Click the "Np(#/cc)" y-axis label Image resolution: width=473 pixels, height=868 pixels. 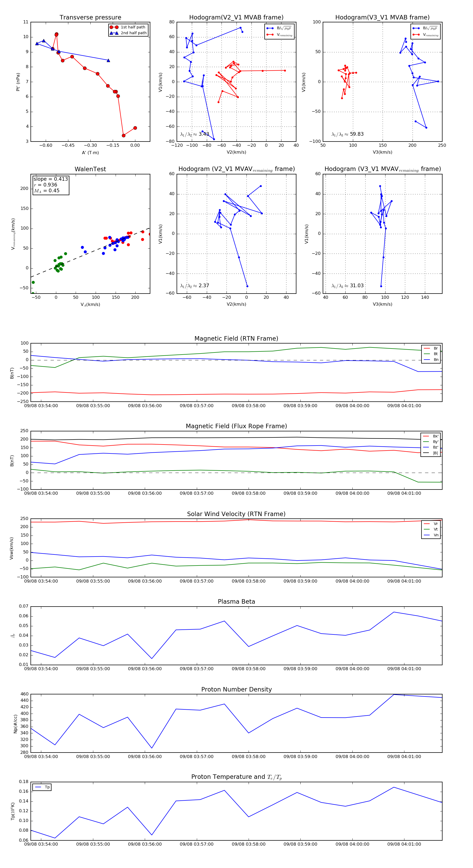(x=15, y=723)
